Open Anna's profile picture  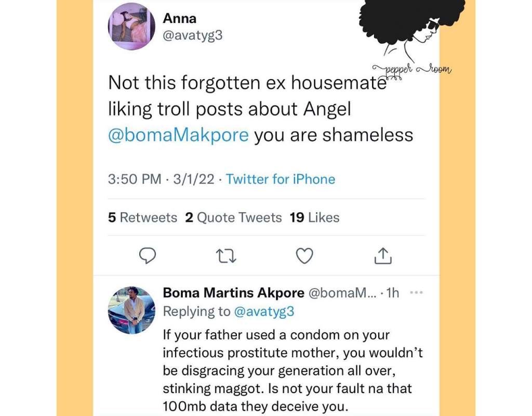click(x=131, y=27)
